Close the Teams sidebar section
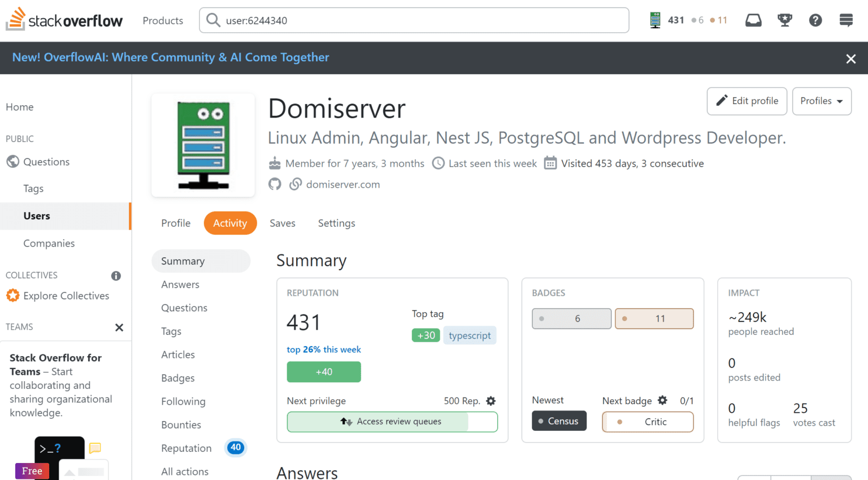 [119, 327]
